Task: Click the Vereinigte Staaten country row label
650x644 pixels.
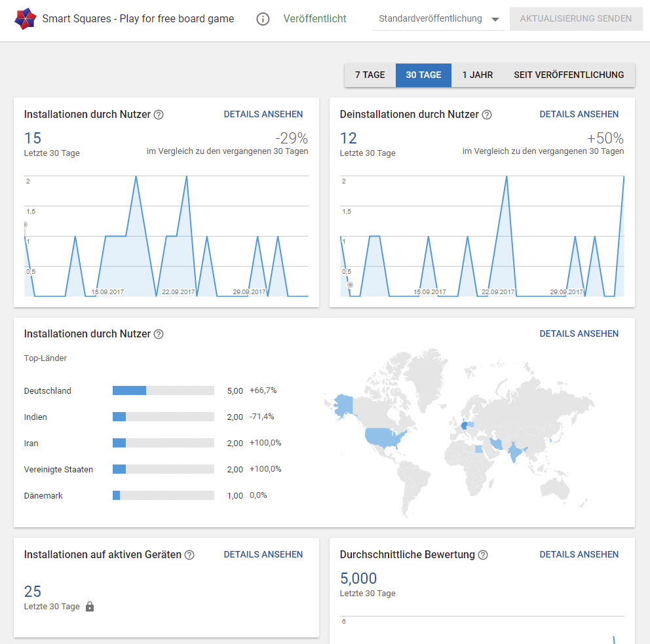Action: 58,470
